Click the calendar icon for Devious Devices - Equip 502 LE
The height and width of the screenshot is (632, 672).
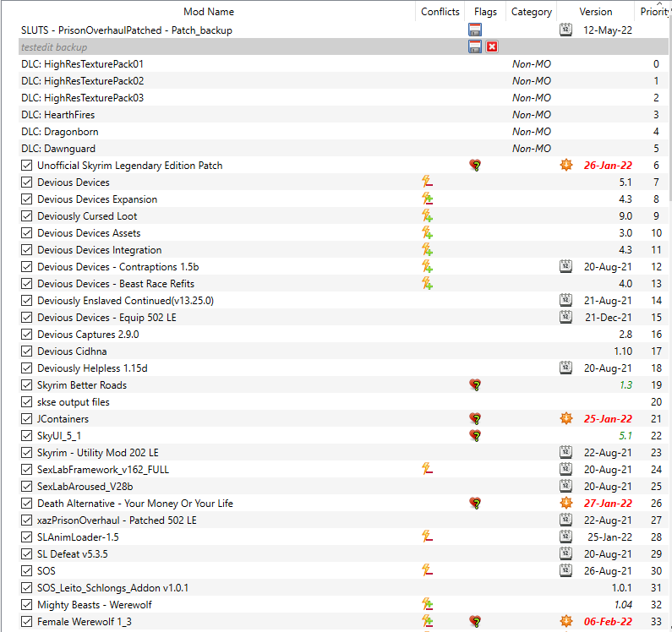565,317
